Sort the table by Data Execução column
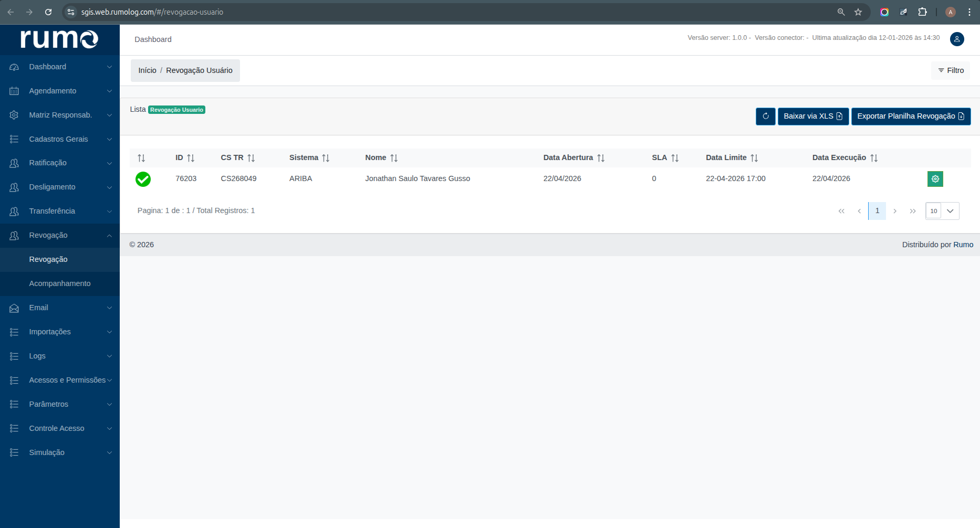 [x=874, y=158]
